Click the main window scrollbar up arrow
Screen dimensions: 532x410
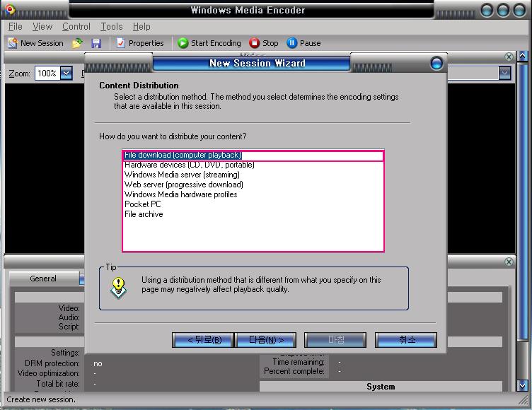pos(523,56)
